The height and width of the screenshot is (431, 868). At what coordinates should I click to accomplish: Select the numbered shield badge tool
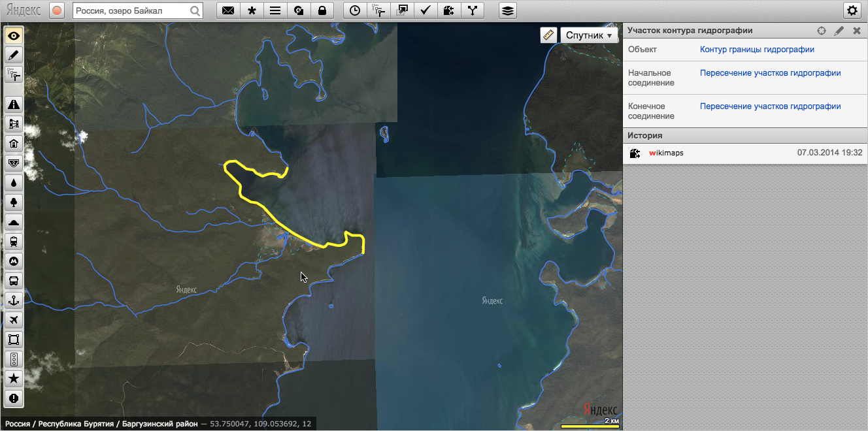pos(14,163)
